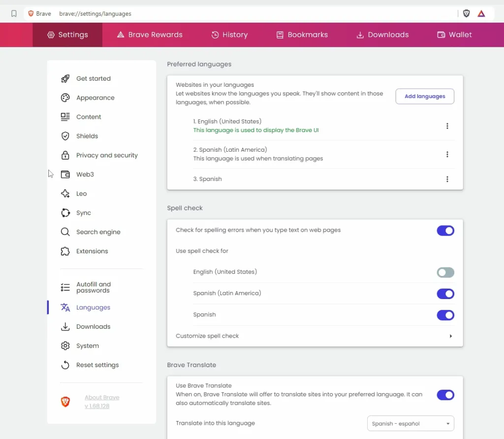Open the About Brave version link

tap(102, 402)
